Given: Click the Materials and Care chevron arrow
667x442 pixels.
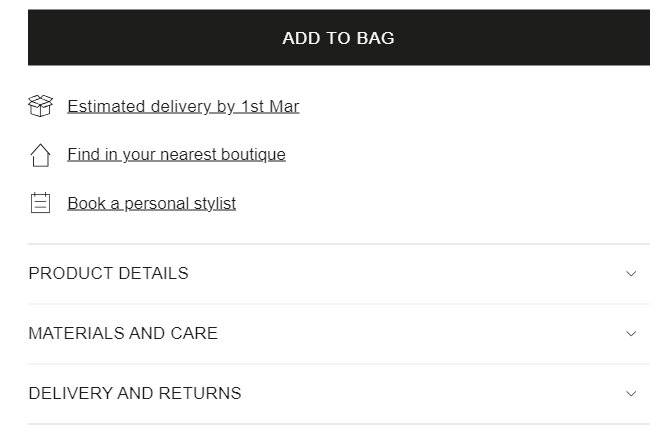Looking at the screenshot, I should 631,334.
